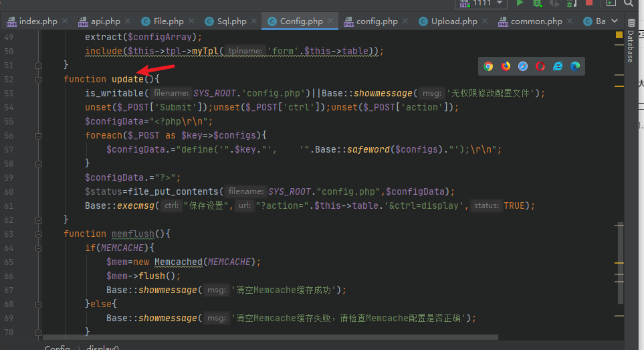Click line number 52 in the gutter
Image resolution: width=644 pixels, height=350 pixels.
(9, 79)
